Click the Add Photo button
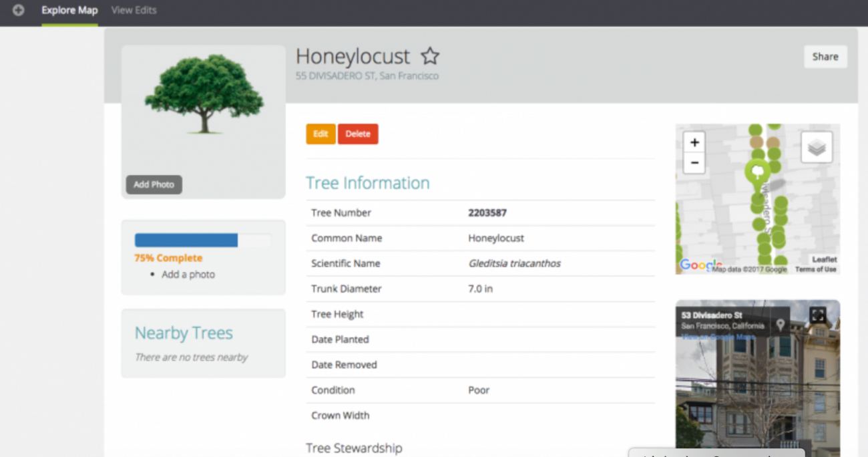868x457 pixels. (x=154, y=184)
